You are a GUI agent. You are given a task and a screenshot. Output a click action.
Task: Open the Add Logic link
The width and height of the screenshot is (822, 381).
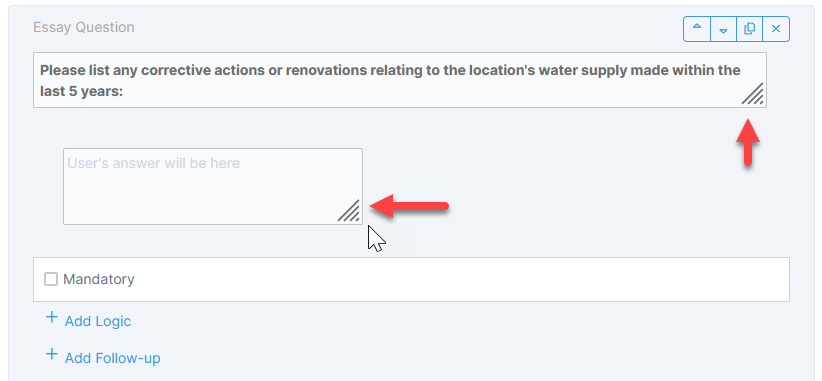(98, 321)
